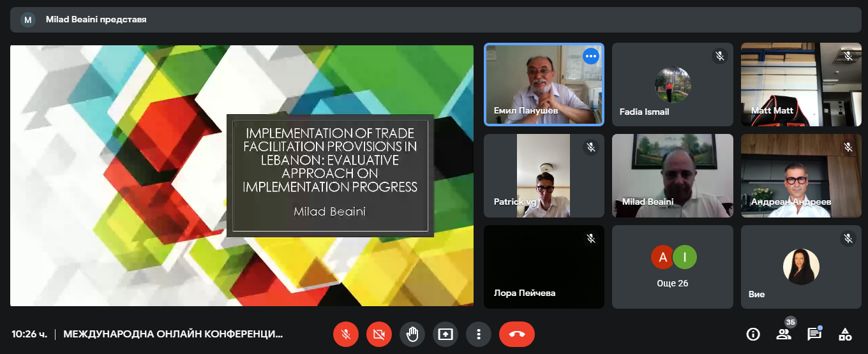The height and width of the screenshot is (354, 868).
Task: Click muted mic icon on Fadia Ismail tile
Action: pyautogui.click(x=720, y=56)
